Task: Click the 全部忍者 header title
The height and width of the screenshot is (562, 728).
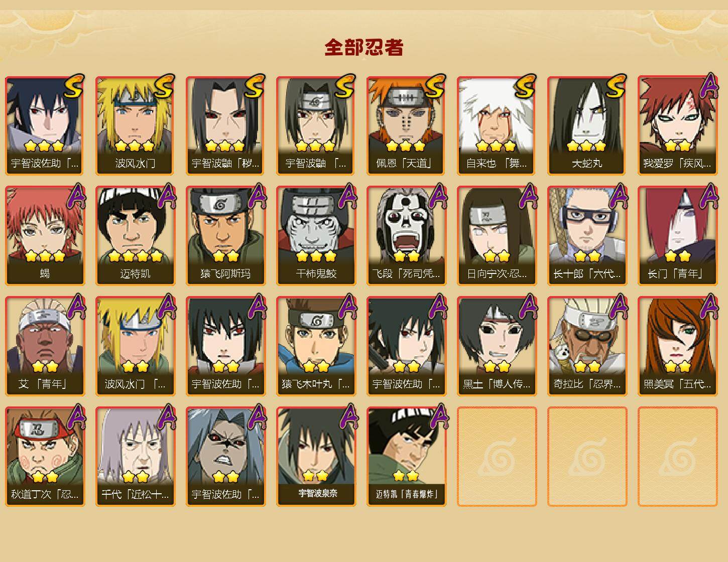Action: click(x=364, y=48)
